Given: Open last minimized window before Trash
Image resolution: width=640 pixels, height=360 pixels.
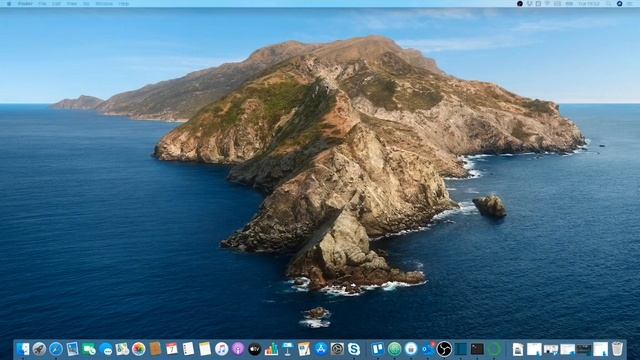Looking at the screenshot, I should point(600,349).
